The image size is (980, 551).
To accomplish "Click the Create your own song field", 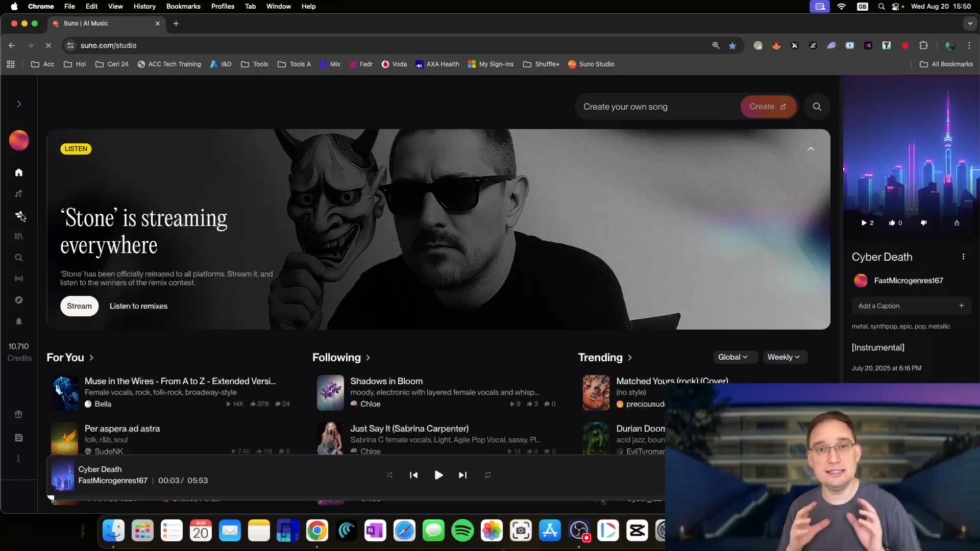I will (x=658, y=107).
